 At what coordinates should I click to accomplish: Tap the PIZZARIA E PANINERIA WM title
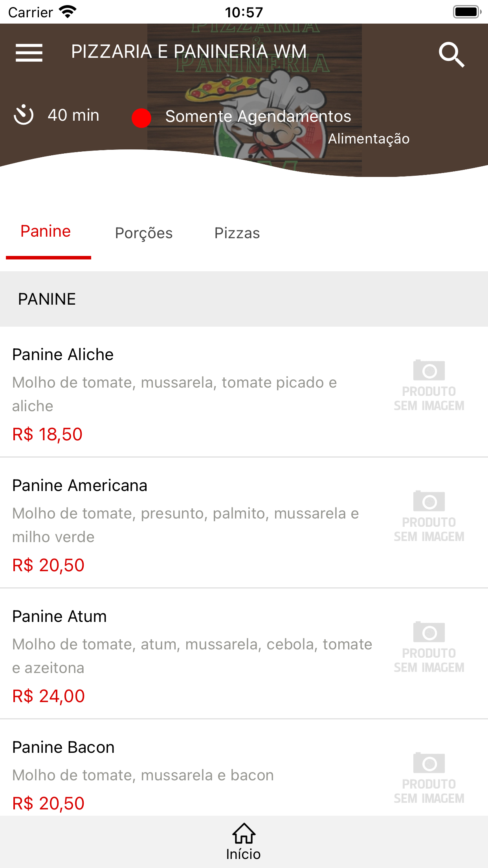(189, 51)
